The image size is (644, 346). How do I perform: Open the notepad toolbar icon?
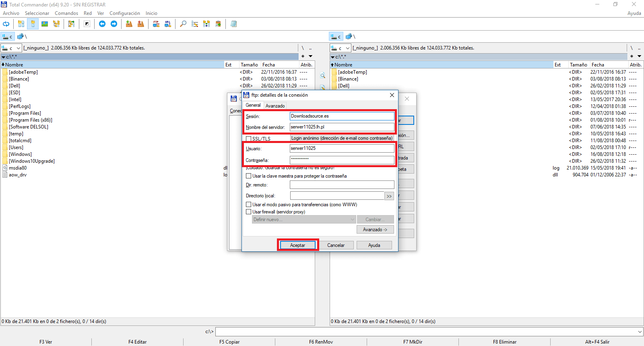coord(233,24)
